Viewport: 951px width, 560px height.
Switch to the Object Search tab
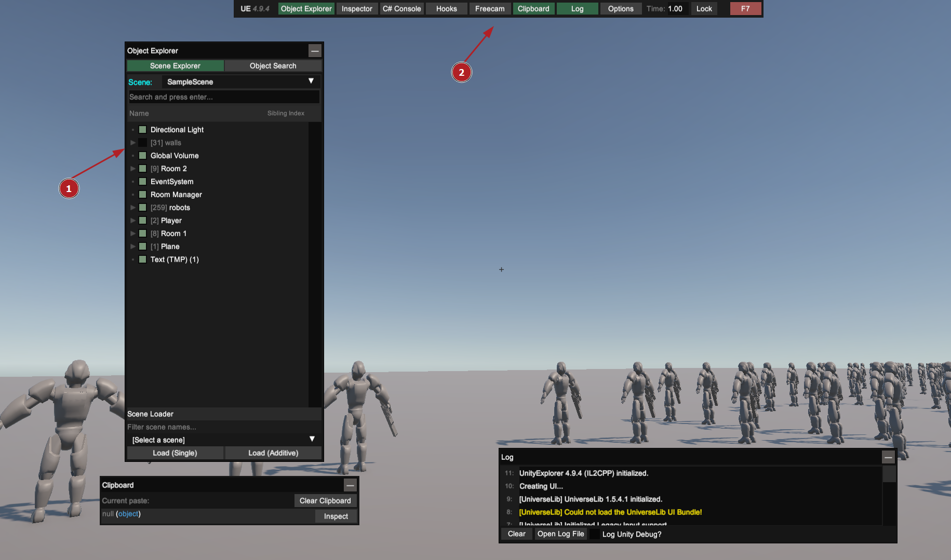273,66
